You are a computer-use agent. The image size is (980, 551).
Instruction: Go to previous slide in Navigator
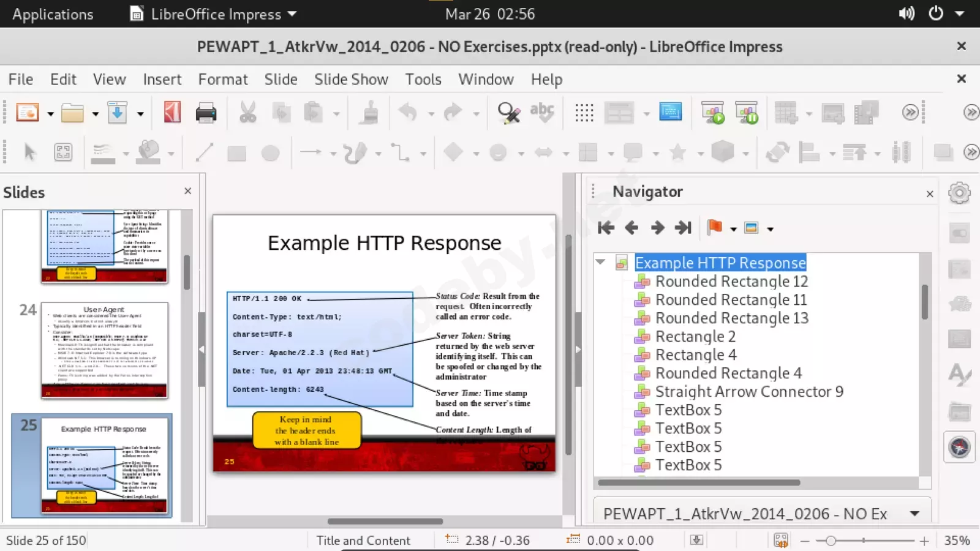[631, 228]
